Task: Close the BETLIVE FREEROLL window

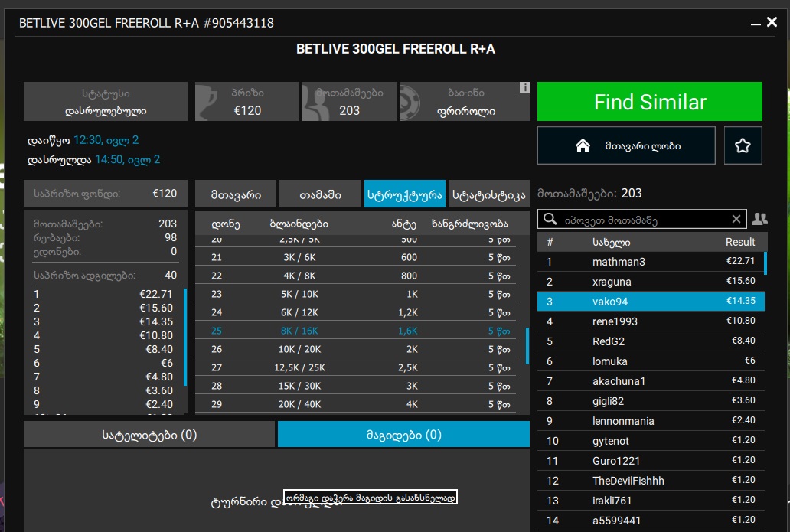Action: point(772,22)
